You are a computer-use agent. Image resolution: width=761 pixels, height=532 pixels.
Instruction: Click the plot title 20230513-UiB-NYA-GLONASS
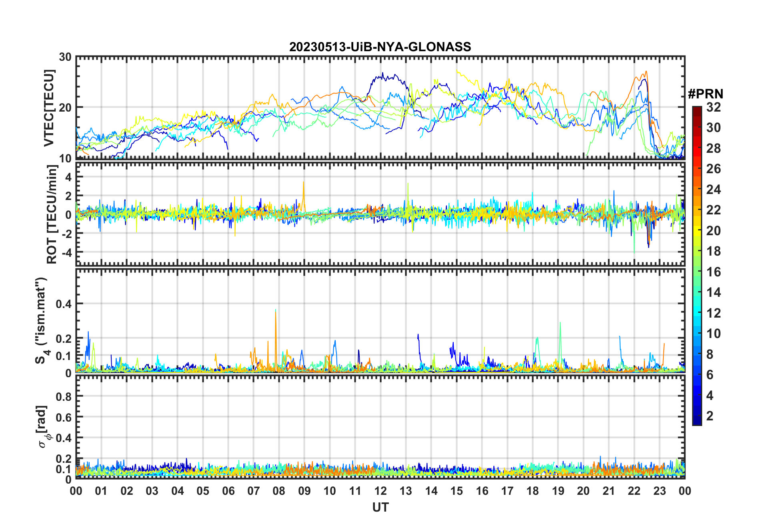380,47
